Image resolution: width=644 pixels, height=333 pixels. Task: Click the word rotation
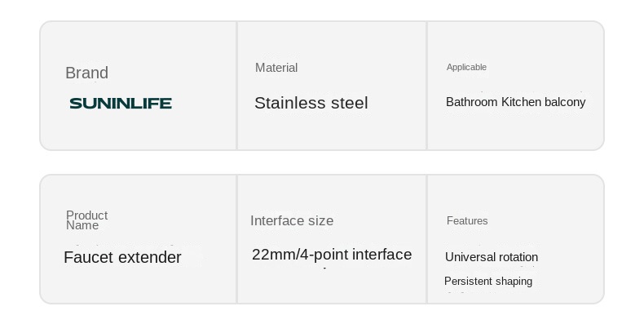tap(518, 257)
